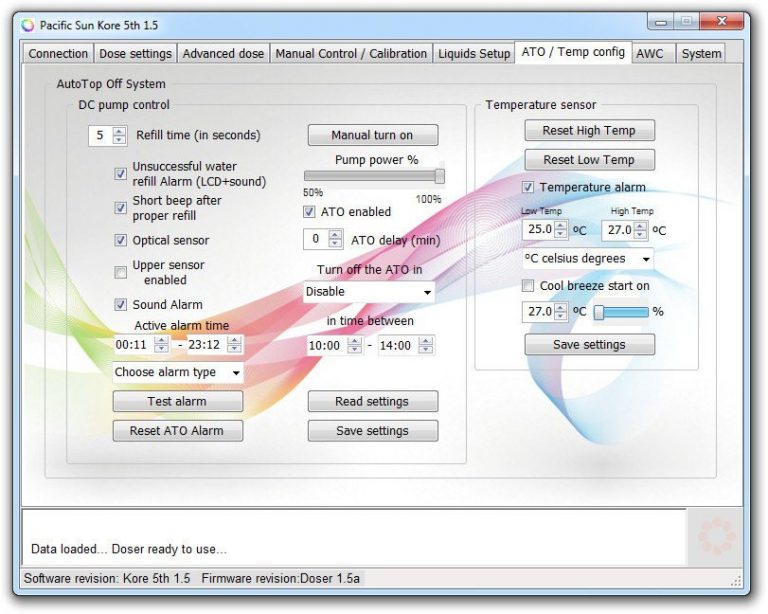Lower the High Temp value spinner down

click(640, 234)
